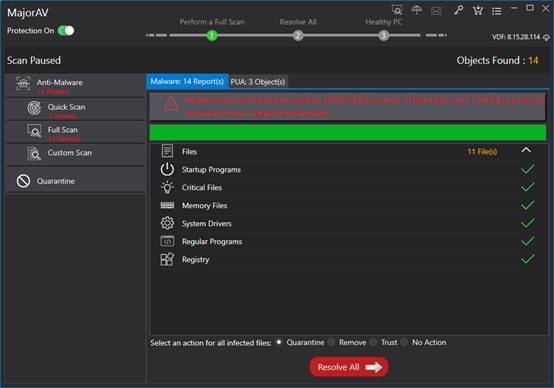Click the Startup Programs green checkmark
Screen dimensions: 554x388
pyautogui.click(x=528, y=169)
